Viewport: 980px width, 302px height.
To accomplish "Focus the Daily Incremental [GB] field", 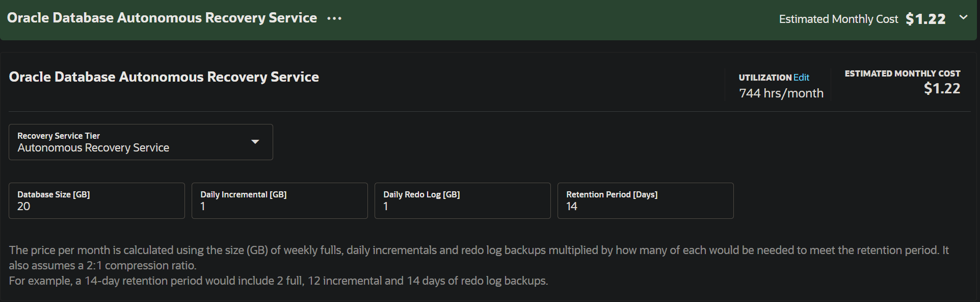I will coord(280,201).
